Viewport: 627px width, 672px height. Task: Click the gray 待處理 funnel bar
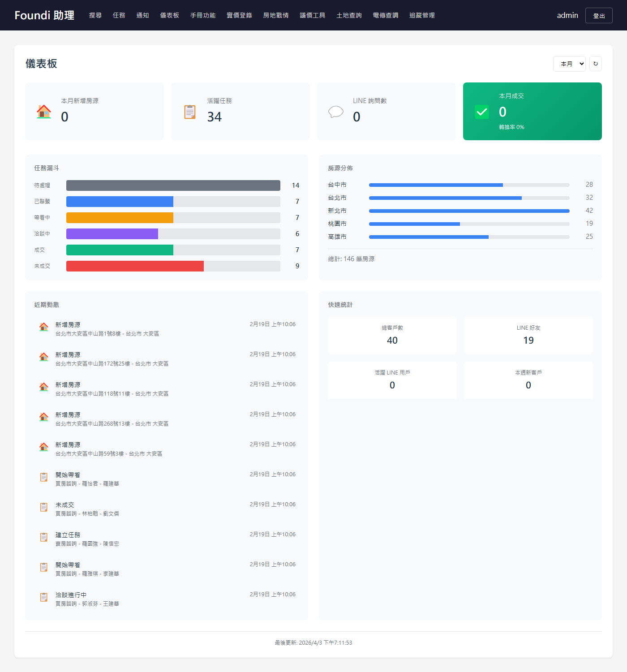tap(173, 185)
